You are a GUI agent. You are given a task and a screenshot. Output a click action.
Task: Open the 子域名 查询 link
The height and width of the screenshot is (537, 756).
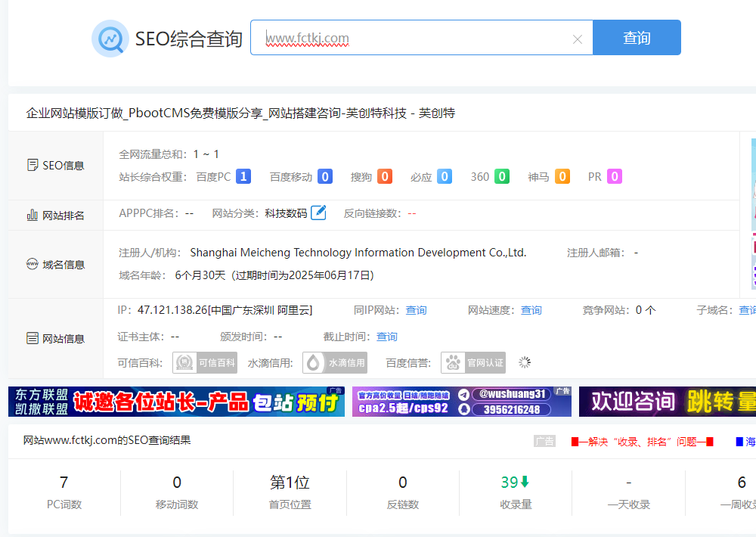[x=748, y=310]
